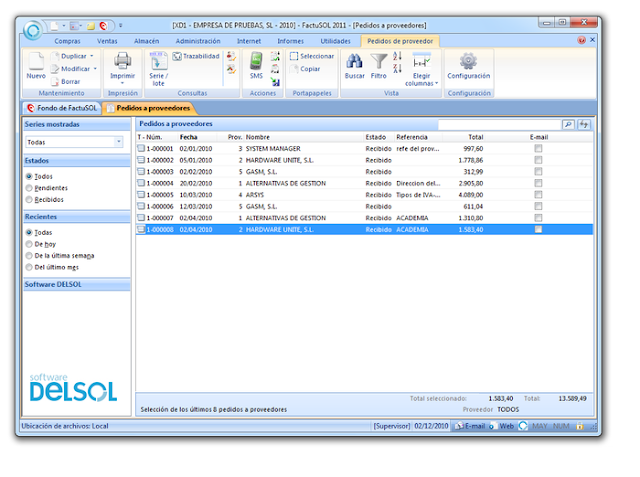
Task: Select order row 1-000001 SYSTEM MANAGER
Action: (364, 149)
